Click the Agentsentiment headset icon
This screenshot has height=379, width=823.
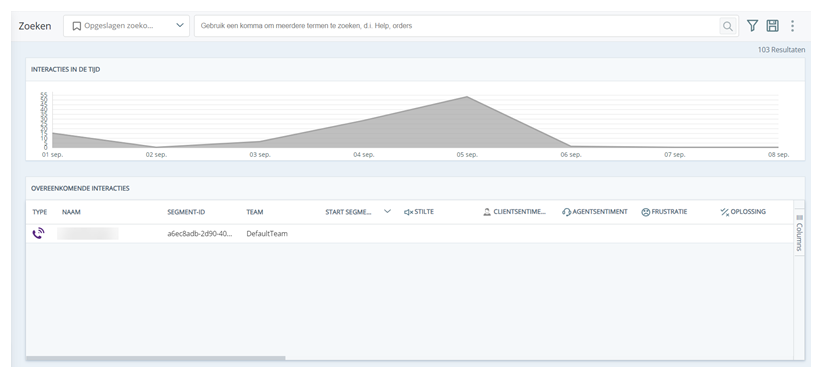566,212
